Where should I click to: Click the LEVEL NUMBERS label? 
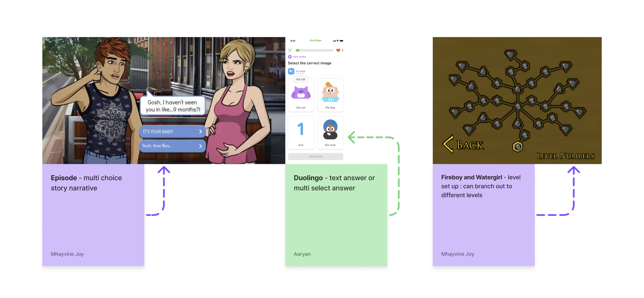point(566,156)
